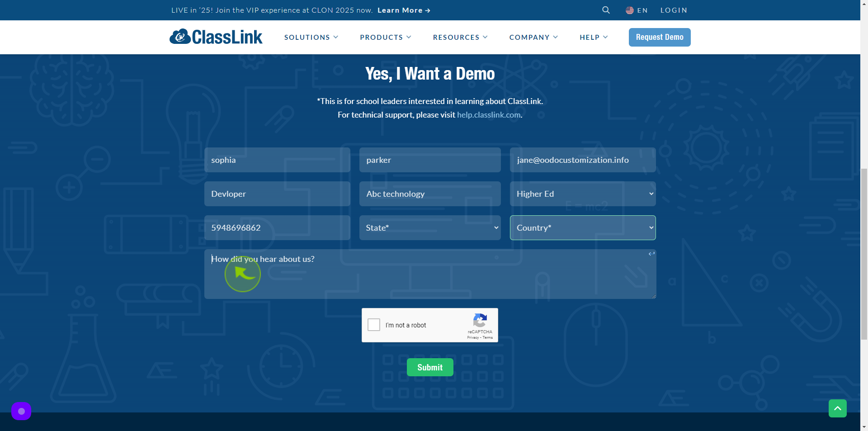This screenshot has height=431, width=868.
Task: Click the phone field containing 5948696862
Action: (x=277, y=227)
